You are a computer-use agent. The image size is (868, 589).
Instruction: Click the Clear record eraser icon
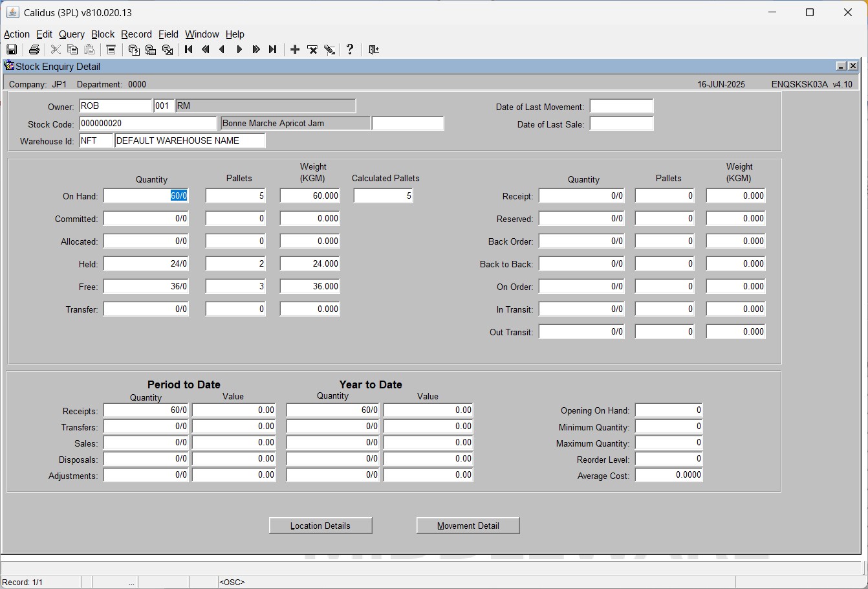(x=329, y=50)
